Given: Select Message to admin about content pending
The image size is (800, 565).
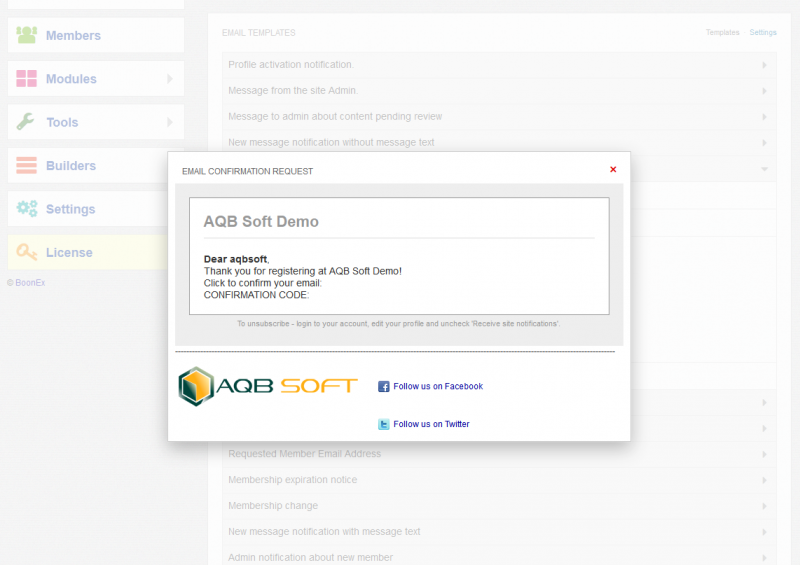Looking at the screenshot, I should tap(335, 116).
